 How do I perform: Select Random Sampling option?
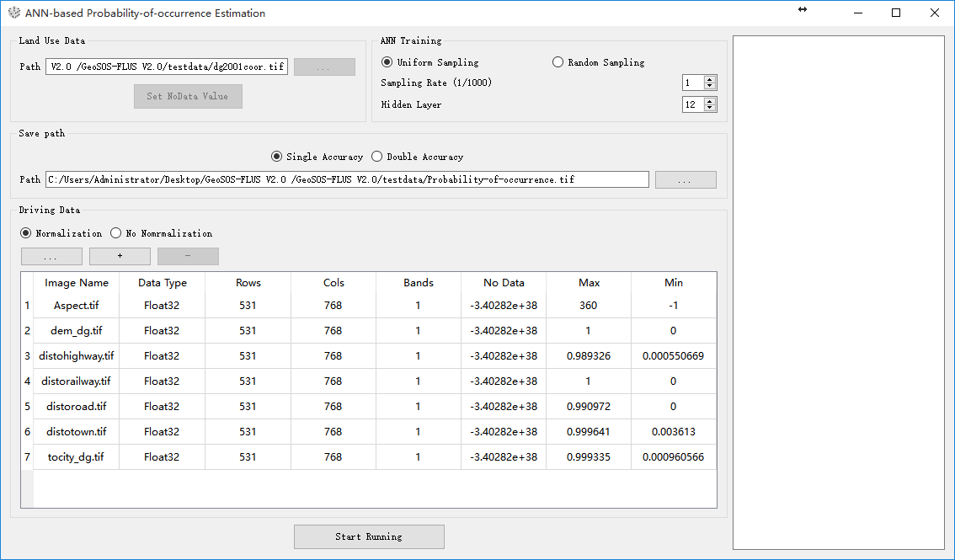click(x=558, y=62)
